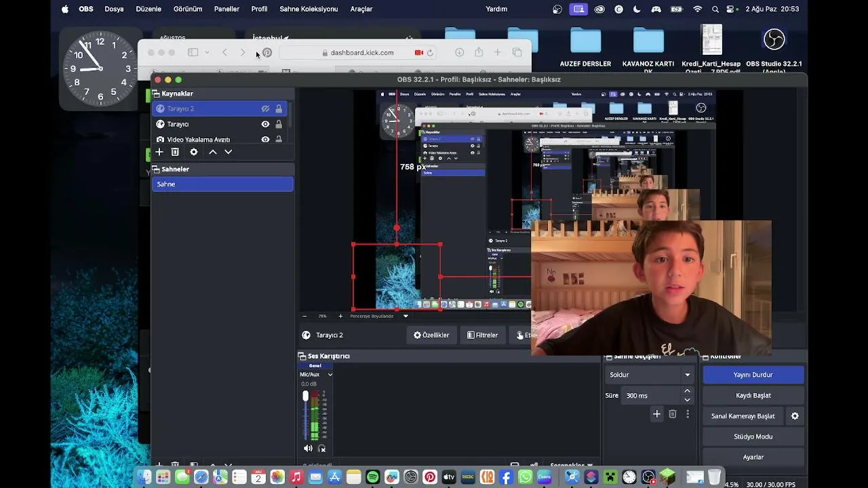This screenshot has height=488, width=868.
Task: Open Spotlight search in the menu bar
Action: pyautogui.click(x=715, y=9)
